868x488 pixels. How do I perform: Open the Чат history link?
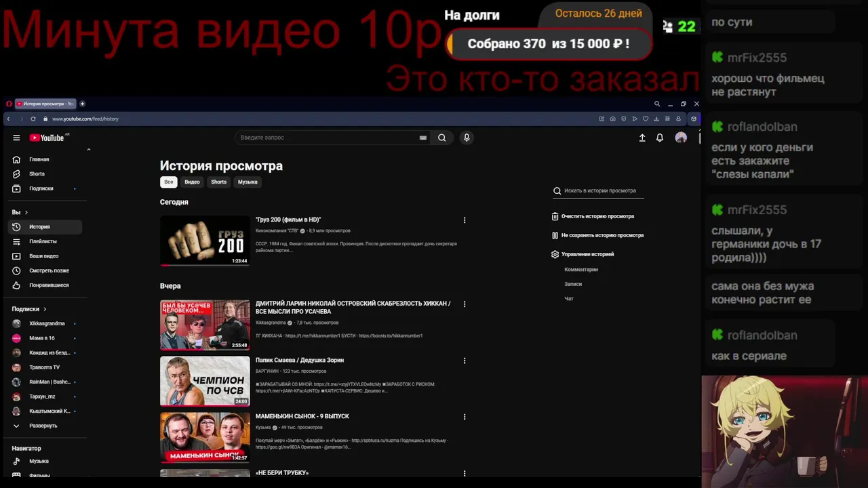point(569,299)
